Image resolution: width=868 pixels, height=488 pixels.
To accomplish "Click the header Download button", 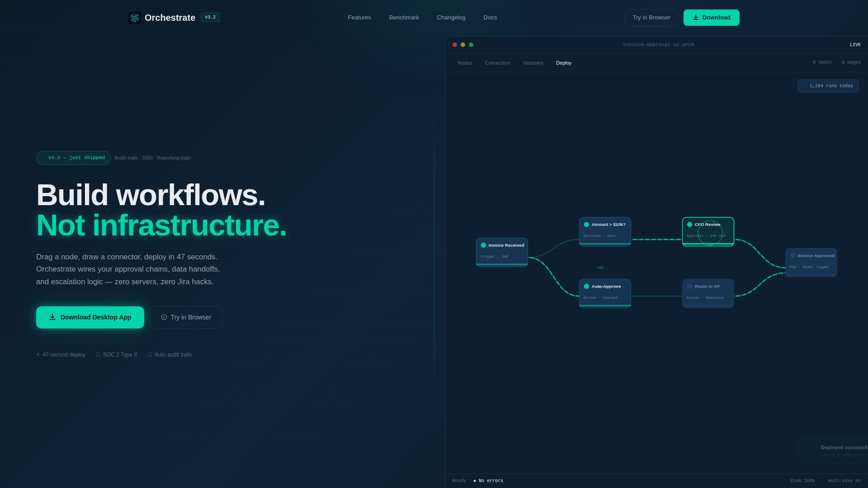I will pyautogui.click(x=711, y=18).
